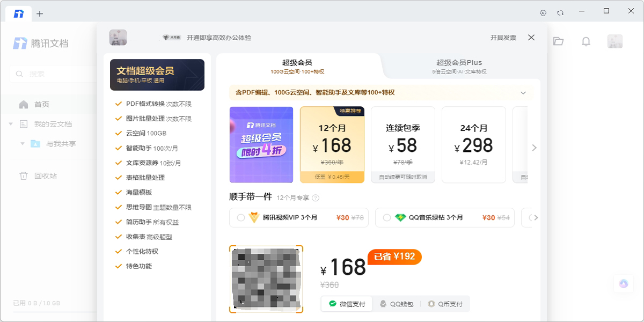The width and height of the screenshot is (644, 322).
Task: Switch to 超级会员Plus tab
Action: click(x=459, y=66)
